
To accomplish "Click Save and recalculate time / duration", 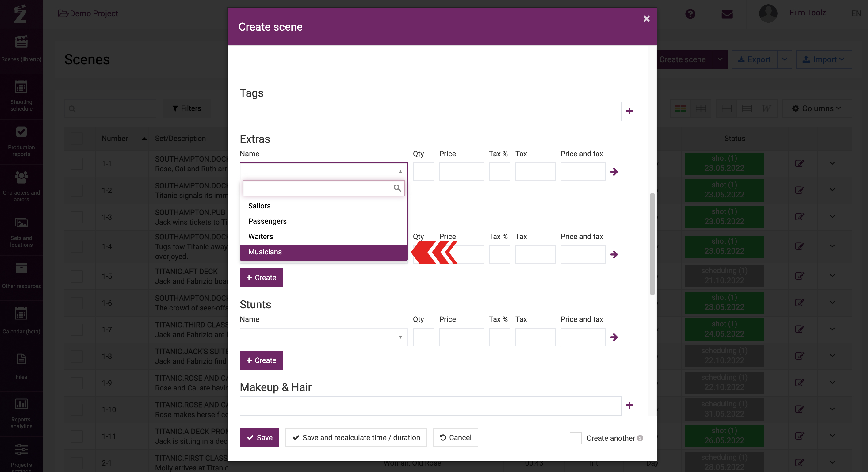I will [356, 438].
